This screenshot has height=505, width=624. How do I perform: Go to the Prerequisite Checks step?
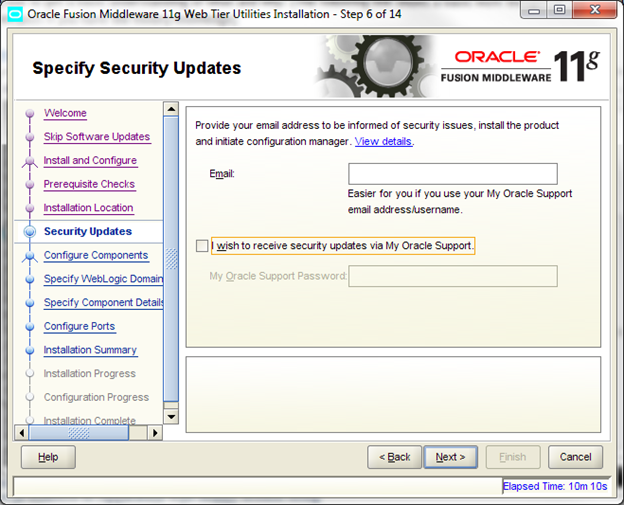click(x=89, y=184)
